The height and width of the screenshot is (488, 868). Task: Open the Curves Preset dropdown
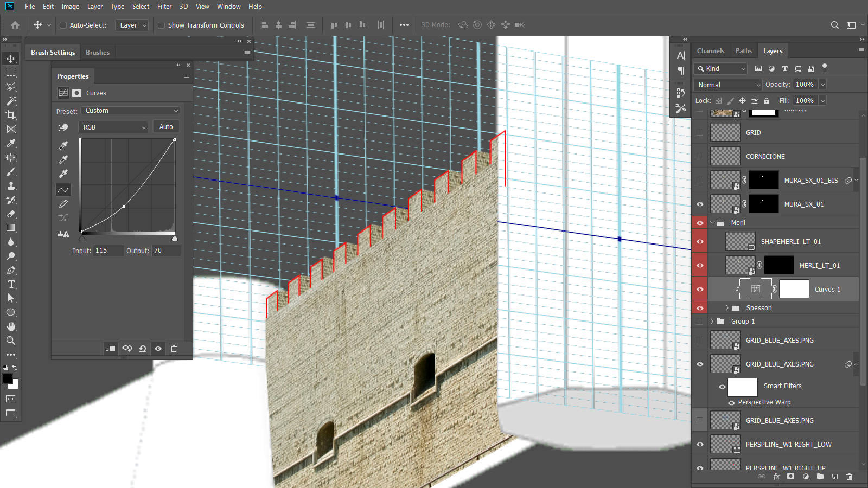click(131, 111)
